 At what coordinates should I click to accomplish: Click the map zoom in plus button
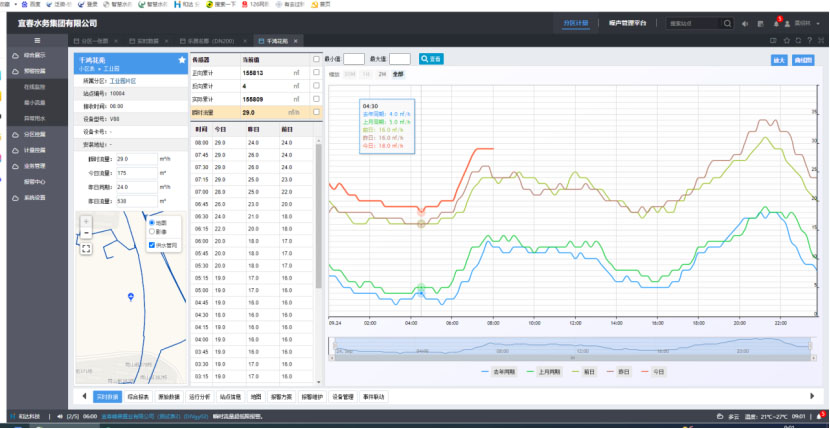tap(87, 221)
